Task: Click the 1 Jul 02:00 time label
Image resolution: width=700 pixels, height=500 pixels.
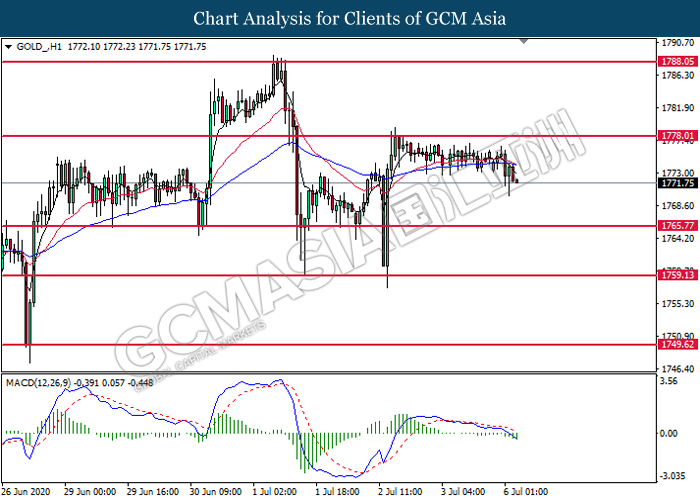Action: 275,492
